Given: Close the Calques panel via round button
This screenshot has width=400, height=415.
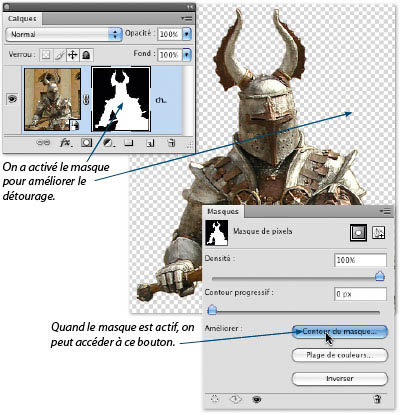Looking at the screenshot, I should 7,6.
